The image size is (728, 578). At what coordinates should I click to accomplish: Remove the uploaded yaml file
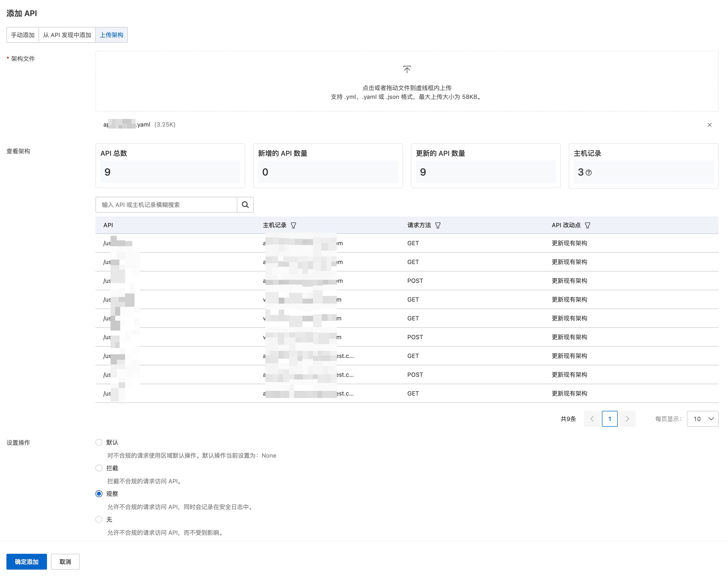point(709,125)
